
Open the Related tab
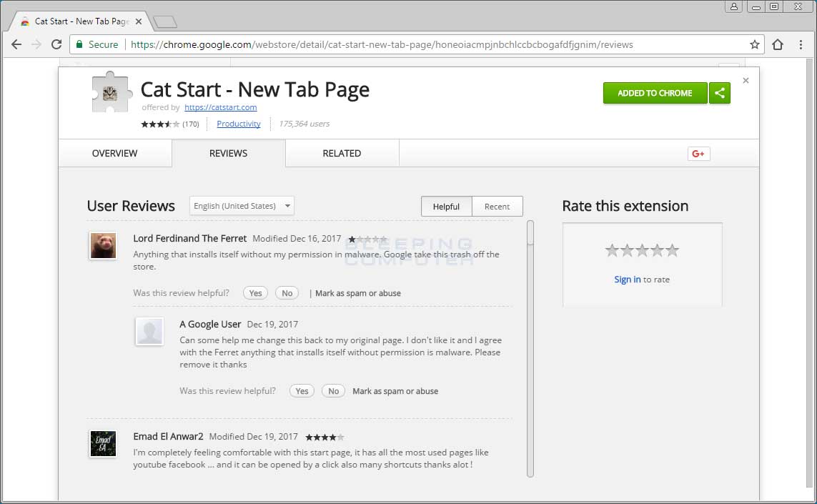coord(342,153)
